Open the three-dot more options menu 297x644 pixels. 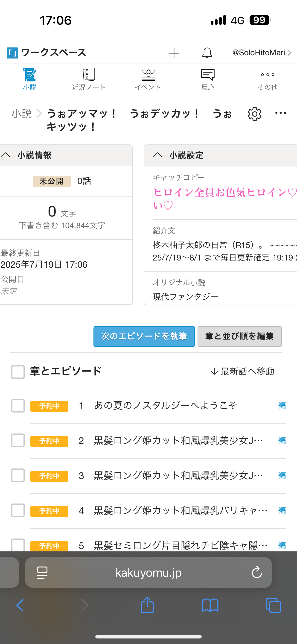point(280,113)
